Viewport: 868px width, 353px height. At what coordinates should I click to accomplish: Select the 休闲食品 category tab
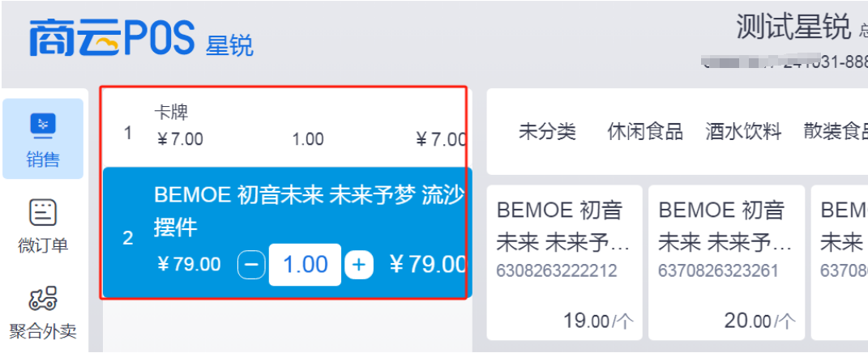[645, 132]
